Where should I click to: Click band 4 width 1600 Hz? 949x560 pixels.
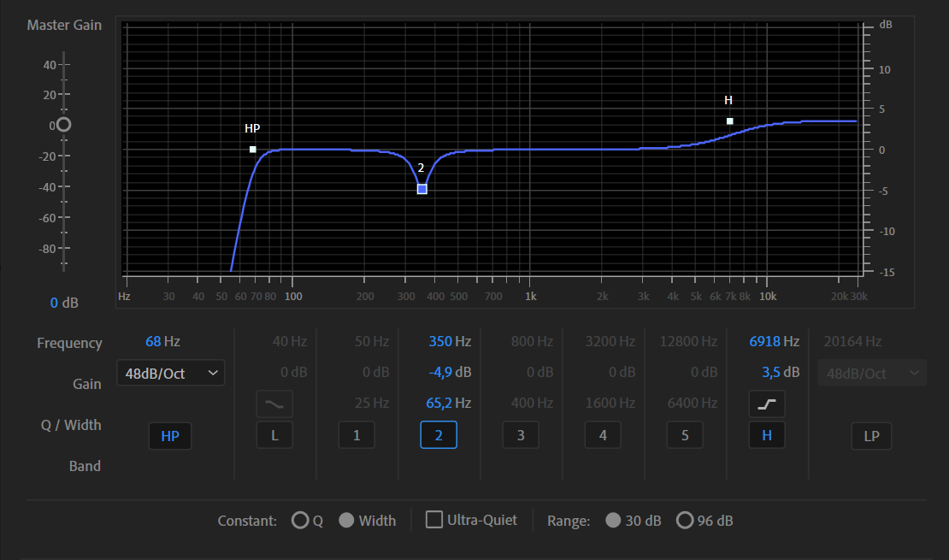click(610, 404)
